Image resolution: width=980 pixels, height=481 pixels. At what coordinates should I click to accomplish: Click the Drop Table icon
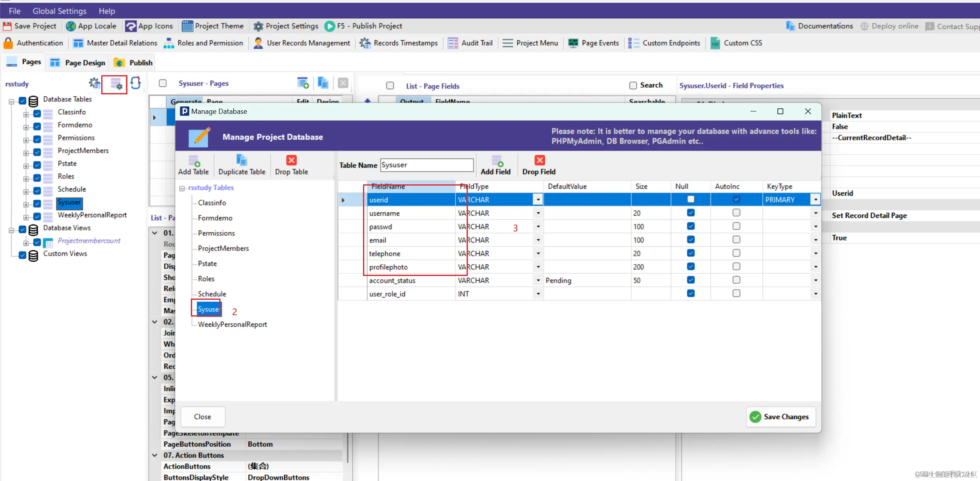(291, 161)
